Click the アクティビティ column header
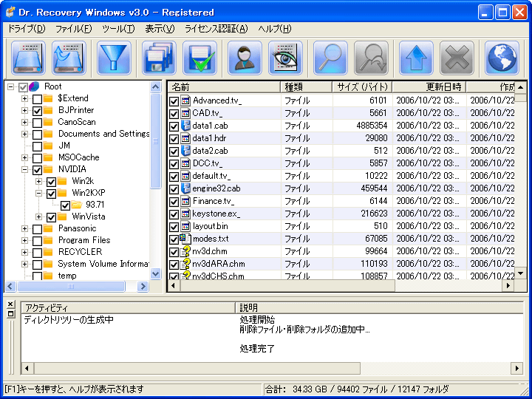 (129, 307)
